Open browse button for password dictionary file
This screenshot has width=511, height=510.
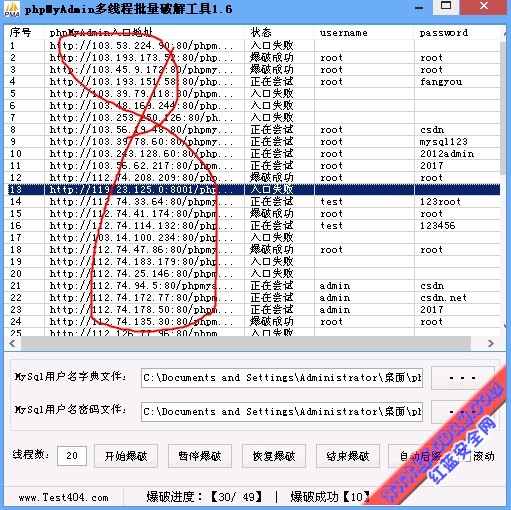click(462, 412)
